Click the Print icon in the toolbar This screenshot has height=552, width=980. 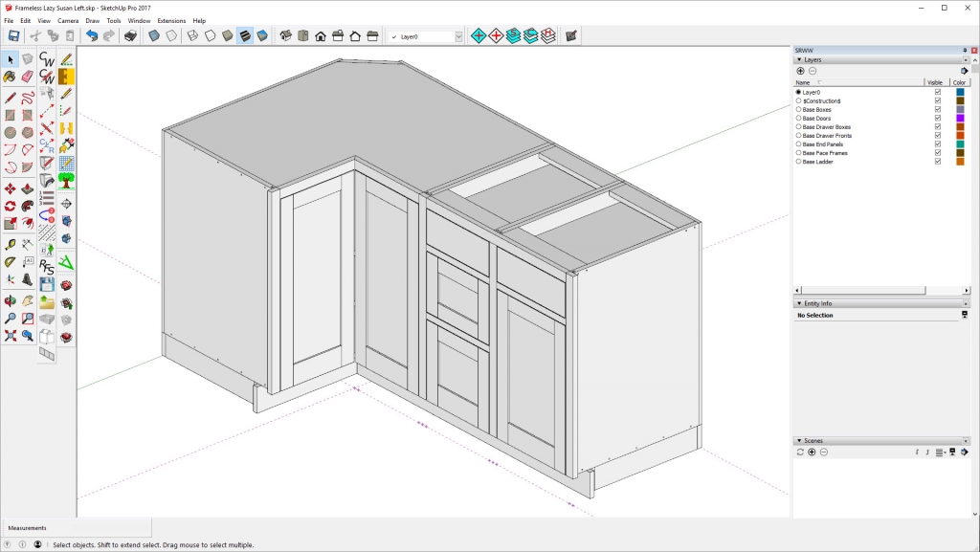coord(129,35)
